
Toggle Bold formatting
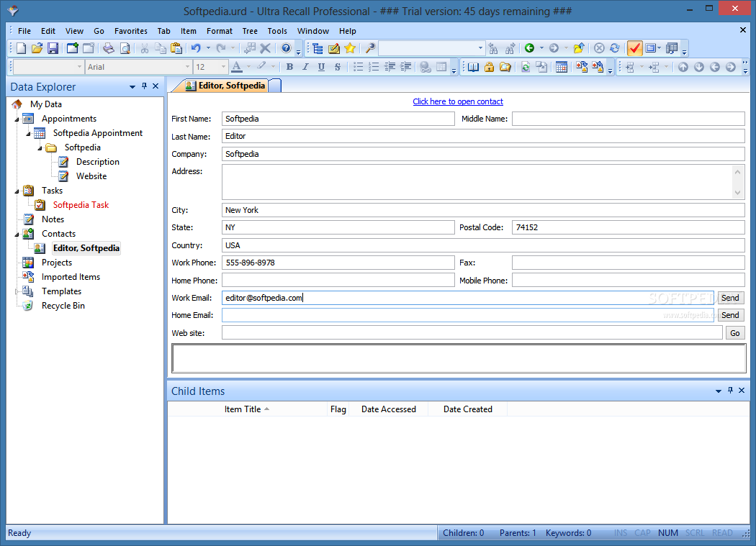coord(289,67)
